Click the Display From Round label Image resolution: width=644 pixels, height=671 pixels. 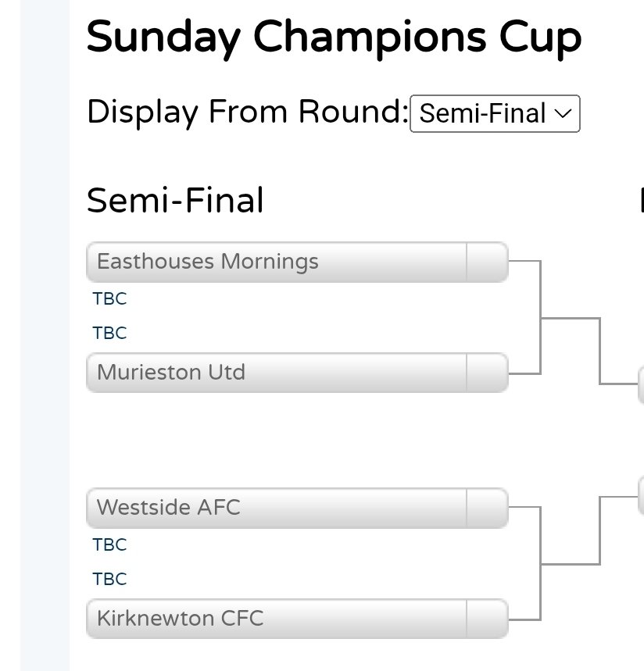(x=248, y=112)
